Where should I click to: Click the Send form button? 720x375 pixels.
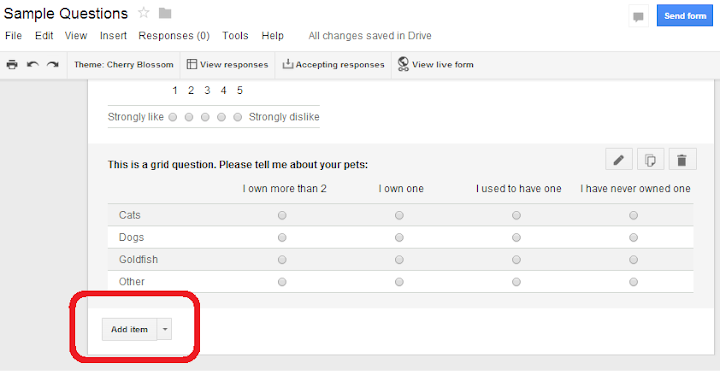click(685, 16)
